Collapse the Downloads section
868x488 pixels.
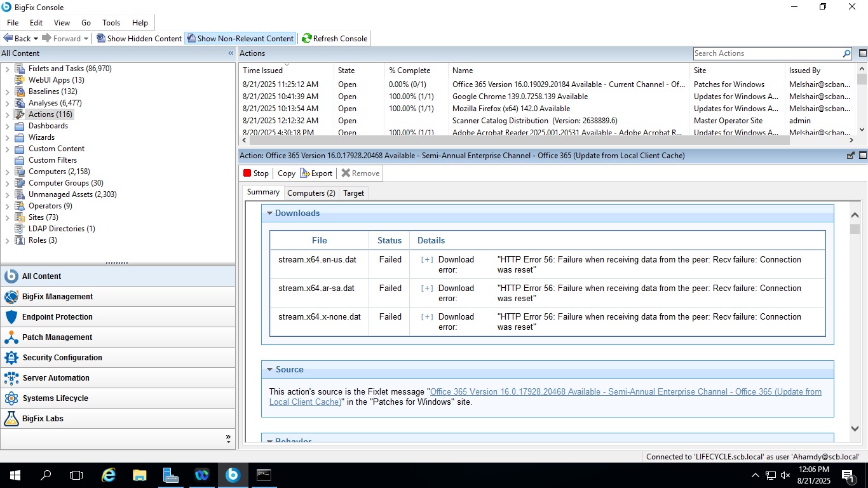pyautogui.click(x=269, y=213)
